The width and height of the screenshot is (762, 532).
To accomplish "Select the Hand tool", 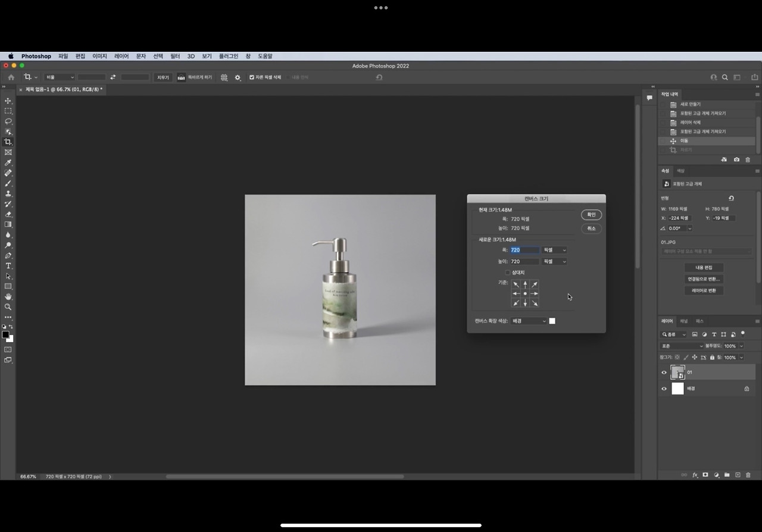I will coord(8,296).
